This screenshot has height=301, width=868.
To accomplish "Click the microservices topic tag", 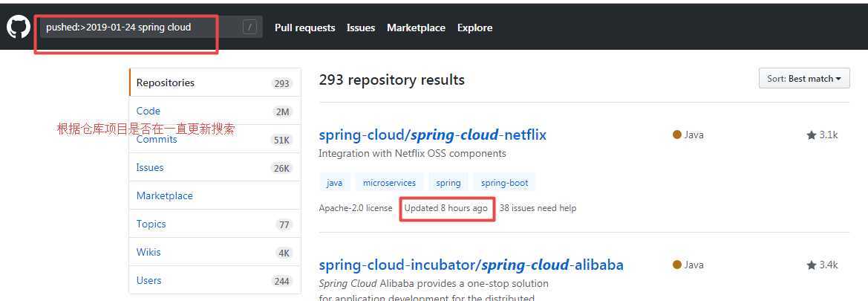I will pyautogui.click(x=389, y=183).
